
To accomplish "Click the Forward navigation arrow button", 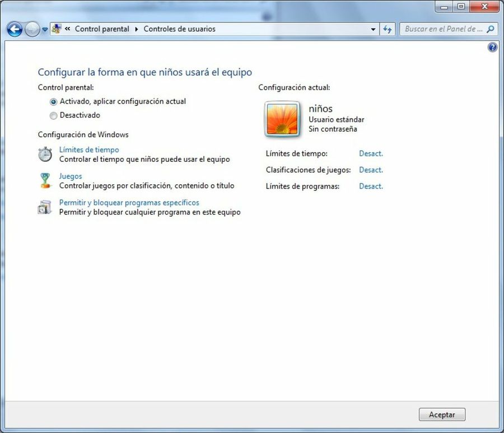I will (32, 29).
